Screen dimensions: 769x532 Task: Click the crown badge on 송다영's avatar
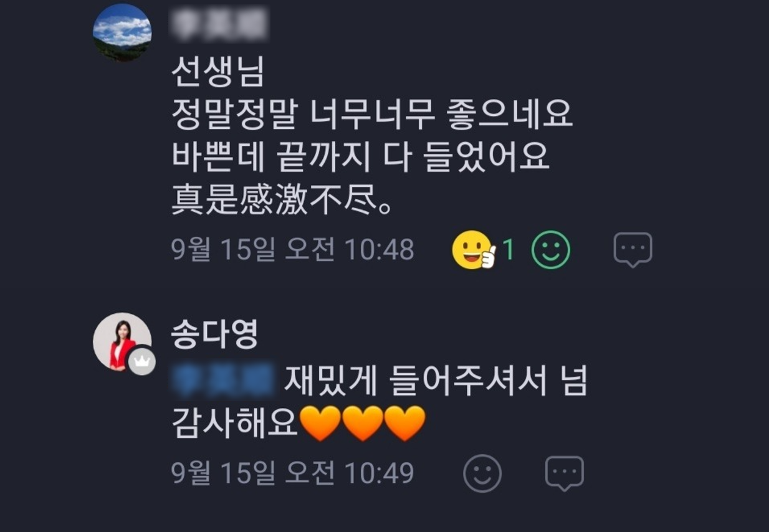tap(141, 362)
